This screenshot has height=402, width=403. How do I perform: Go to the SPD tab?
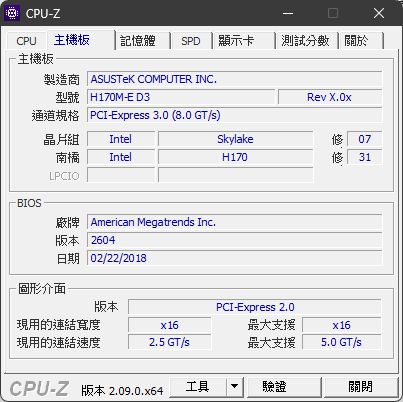tap(191, 41)
